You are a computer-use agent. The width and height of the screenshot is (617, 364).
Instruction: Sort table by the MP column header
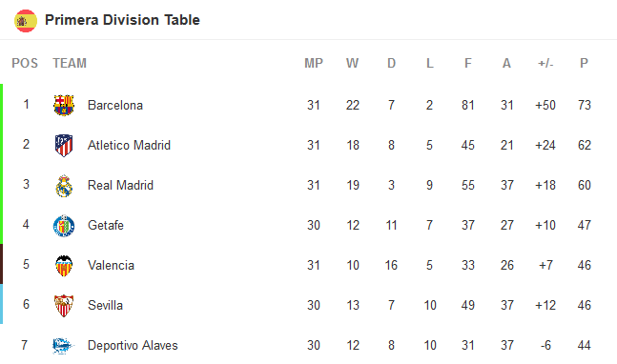tap(314, 63)
